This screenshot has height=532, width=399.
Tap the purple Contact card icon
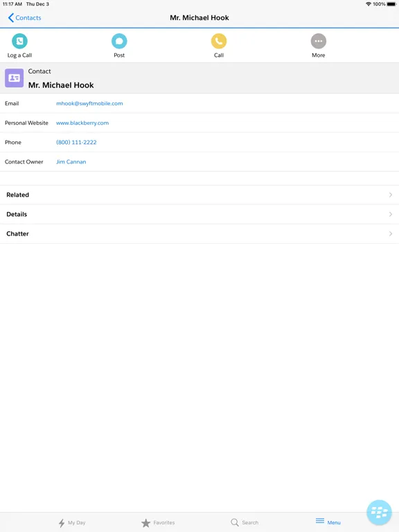tap(15, 78)
